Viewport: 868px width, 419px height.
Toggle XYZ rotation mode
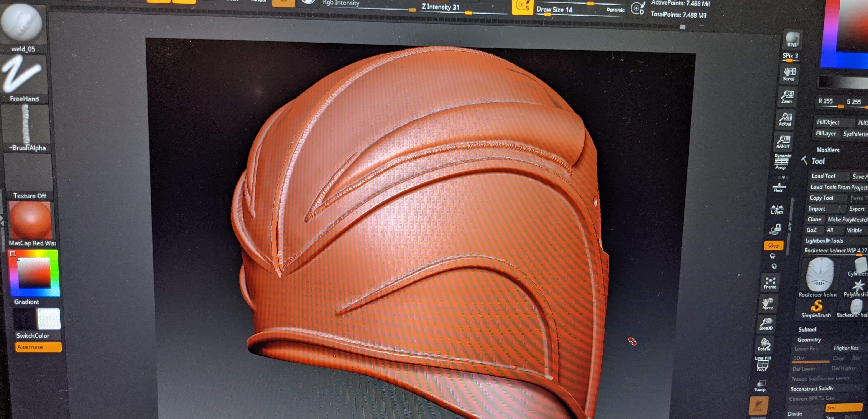pos(773,246)
